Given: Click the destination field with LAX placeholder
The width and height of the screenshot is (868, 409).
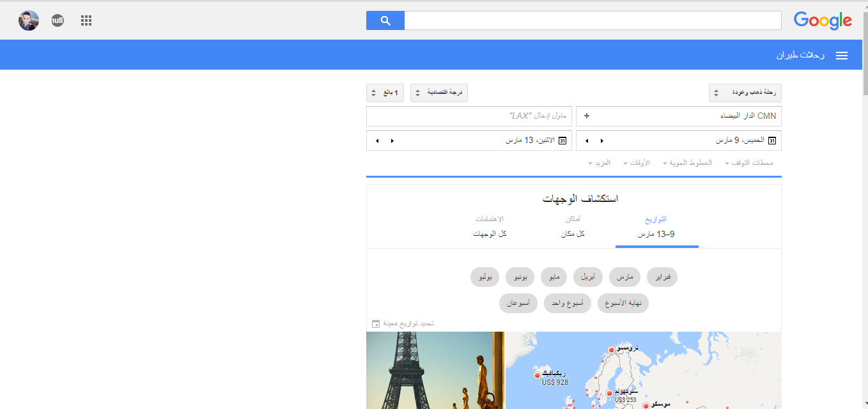Looking at the screenshot, I should [x=469, y=116].
